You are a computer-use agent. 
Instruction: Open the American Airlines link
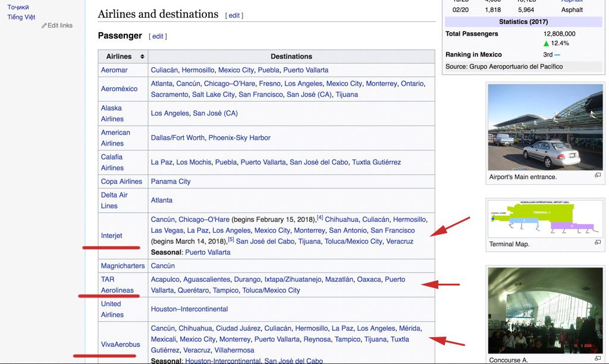tap(115, 138)
